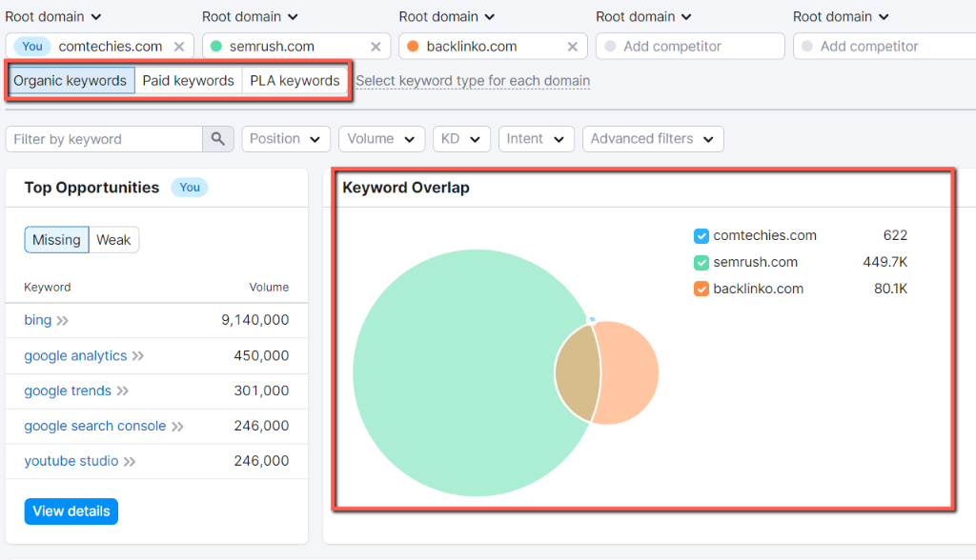The image size is (976, 560).
Task: Open the first Root domain dropdown
Action: pos(53,16)
